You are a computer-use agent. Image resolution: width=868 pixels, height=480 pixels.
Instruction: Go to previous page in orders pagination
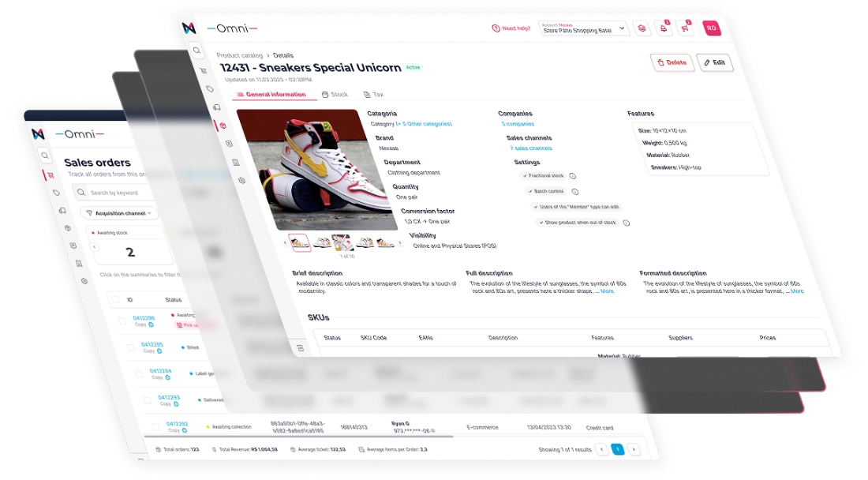click(602, 449)
